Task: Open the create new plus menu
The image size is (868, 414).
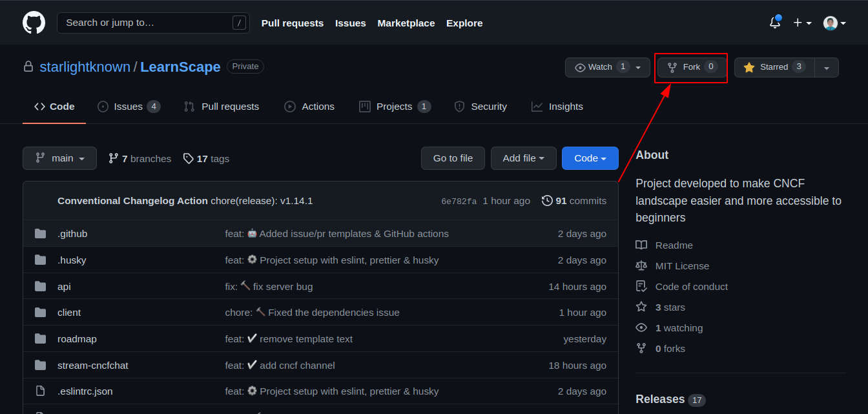Action: click(802, 23)
